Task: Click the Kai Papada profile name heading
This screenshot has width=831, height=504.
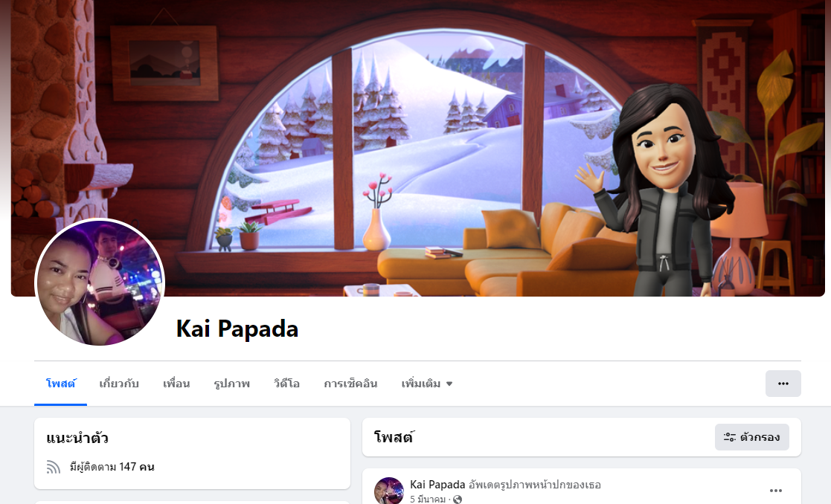Action: pyautogui.click(x=237, y=329)
